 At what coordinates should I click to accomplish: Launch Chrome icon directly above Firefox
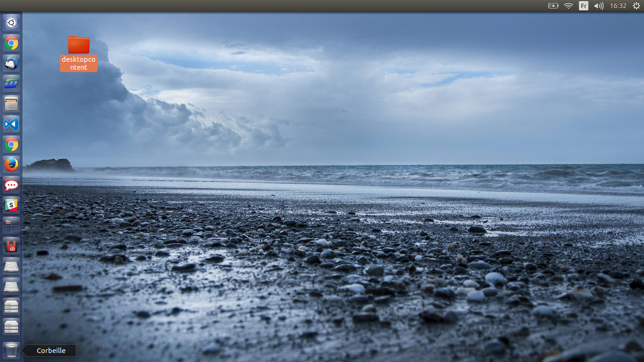11,144
